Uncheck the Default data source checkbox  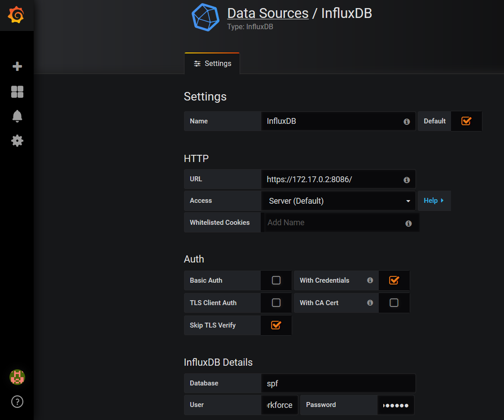tap(466, 121)
